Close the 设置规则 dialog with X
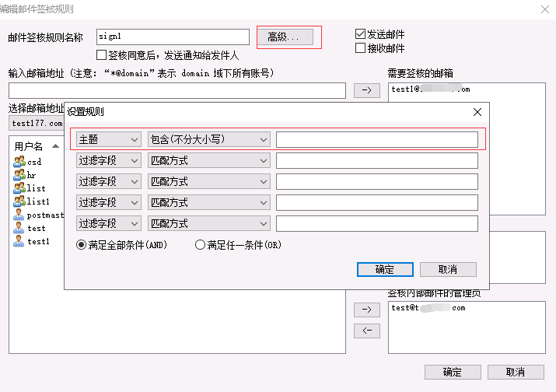Image resolution: width=556 pixels, height=392 pixels. (x=477, y=112)
